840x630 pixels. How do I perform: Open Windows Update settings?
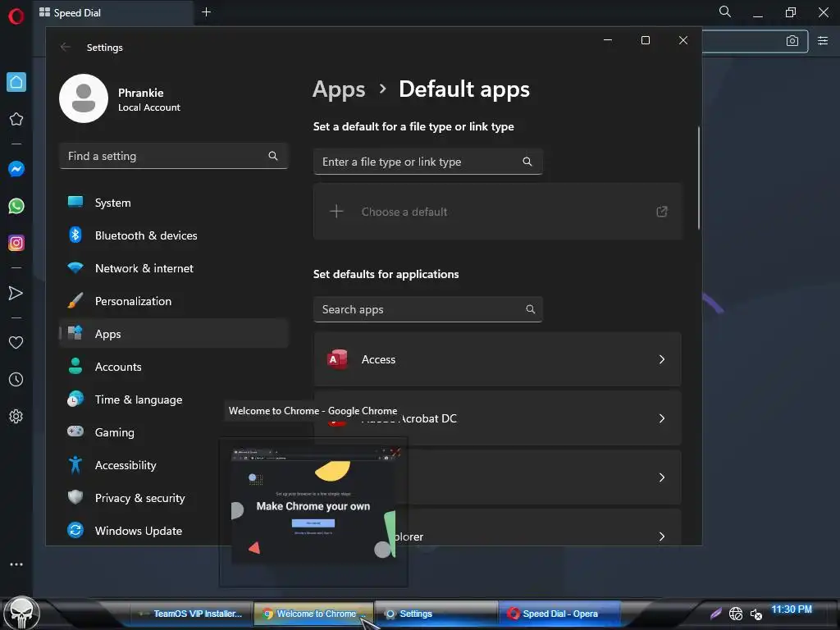[x=139, y=531]
